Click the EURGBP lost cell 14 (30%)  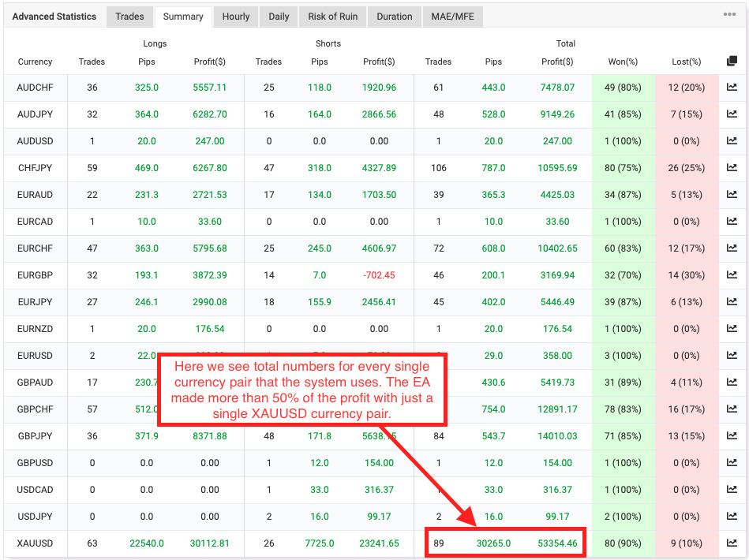click(x=687, y=275)
